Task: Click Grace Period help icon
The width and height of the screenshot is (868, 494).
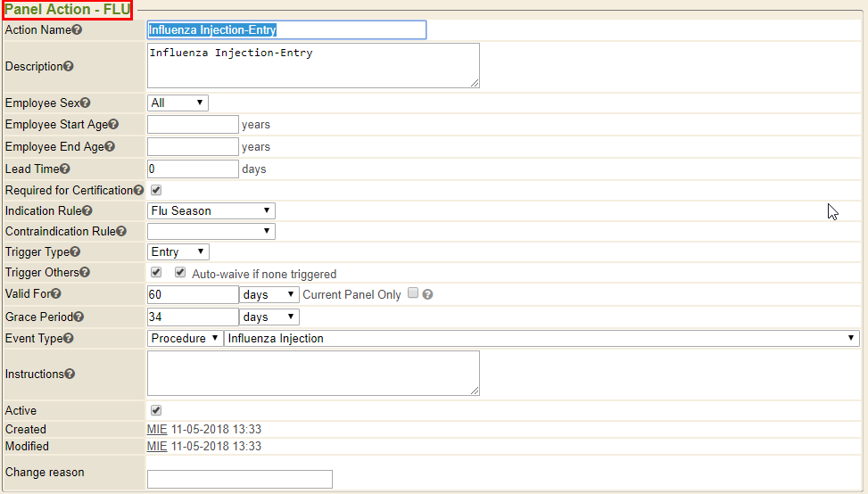Action: [79, 317]
